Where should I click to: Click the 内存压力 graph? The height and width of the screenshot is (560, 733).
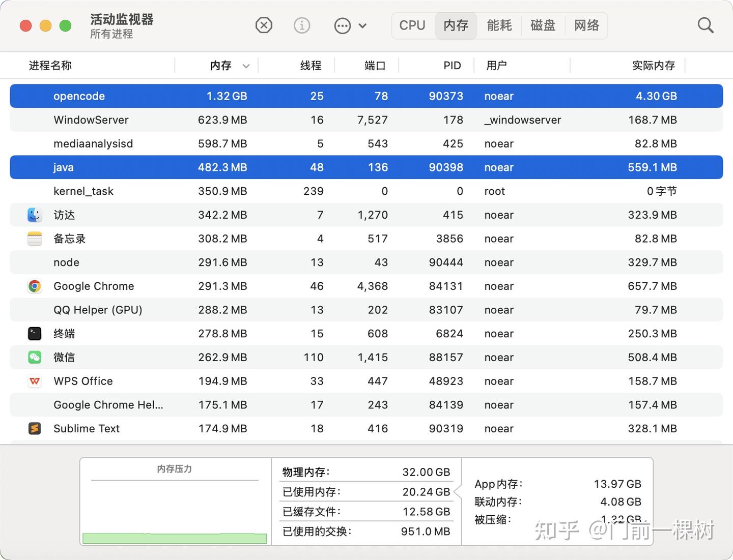[x=175, y=512]
